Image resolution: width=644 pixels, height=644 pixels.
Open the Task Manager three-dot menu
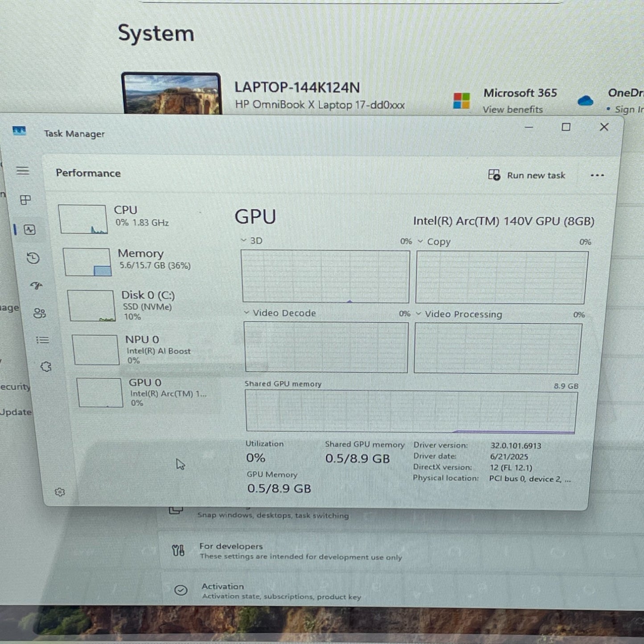(x=597, y=175)
